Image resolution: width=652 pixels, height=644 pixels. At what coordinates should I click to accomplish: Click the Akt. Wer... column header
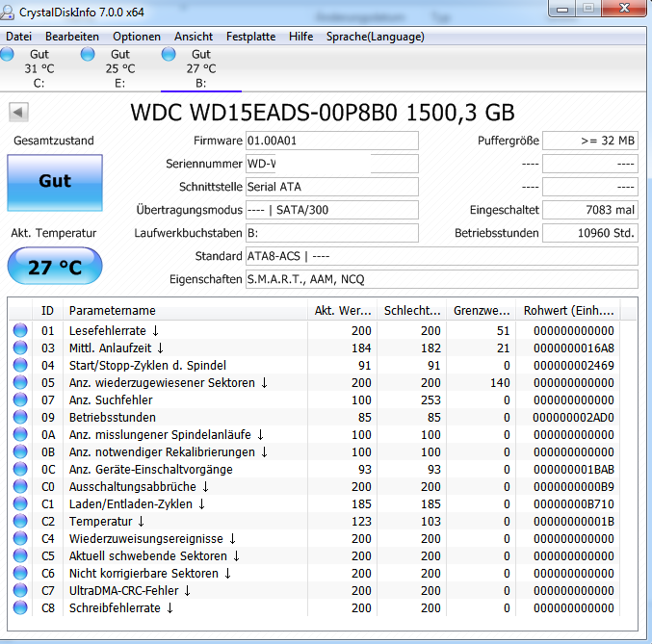pos(343,311)
